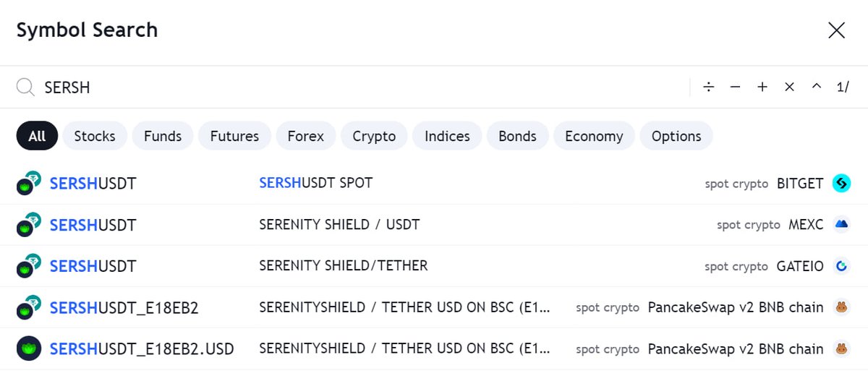
Task: Select SERSHUSDT symbol on GATEIO row
Action: pyautogui.click(x=93, y=266)
